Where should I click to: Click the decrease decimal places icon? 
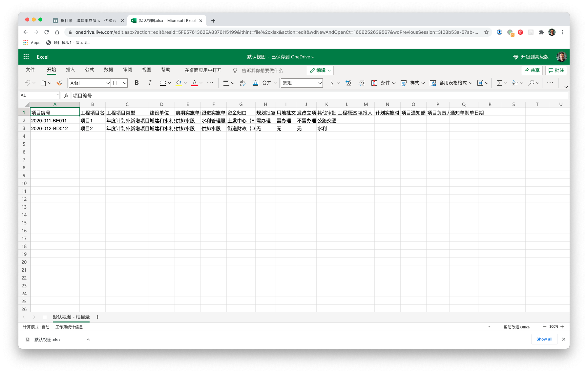361,83
